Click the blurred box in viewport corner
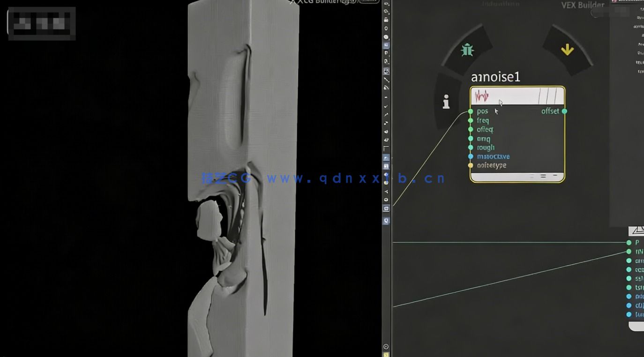The width and height of the screenshot is (644, 357). 42,23
